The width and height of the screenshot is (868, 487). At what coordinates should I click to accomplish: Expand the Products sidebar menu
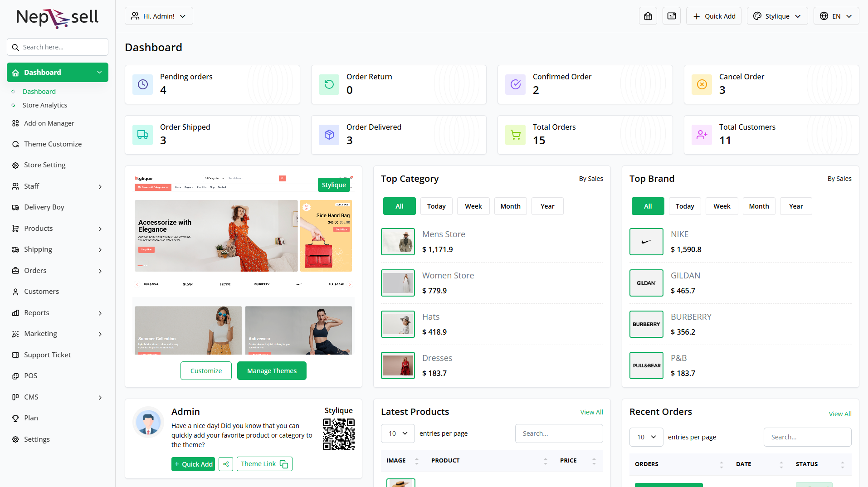coord(58,229)
